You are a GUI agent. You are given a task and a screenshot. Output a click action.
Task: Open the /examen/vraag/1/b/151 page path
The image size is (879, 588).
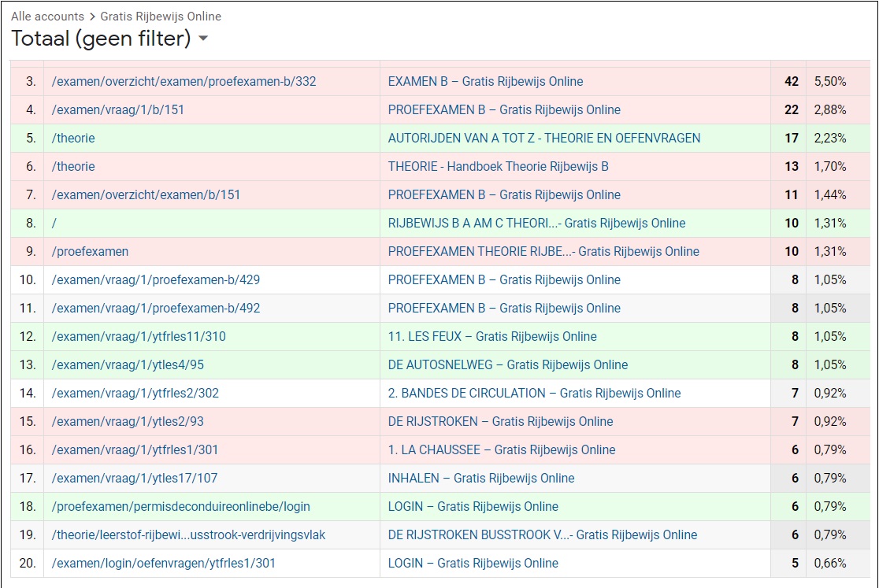coord(117,109)
